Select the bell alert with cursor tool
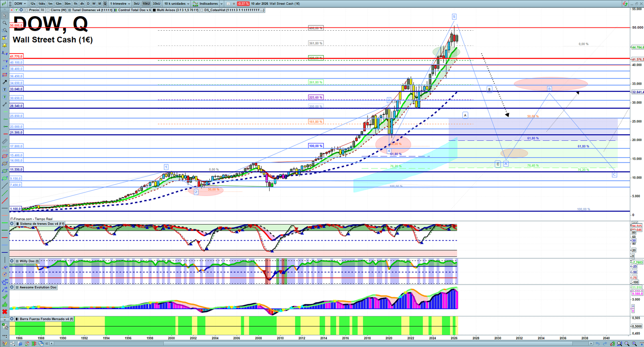Image resolution: width=644 pixels, height=347 pixels. [4, 38]
